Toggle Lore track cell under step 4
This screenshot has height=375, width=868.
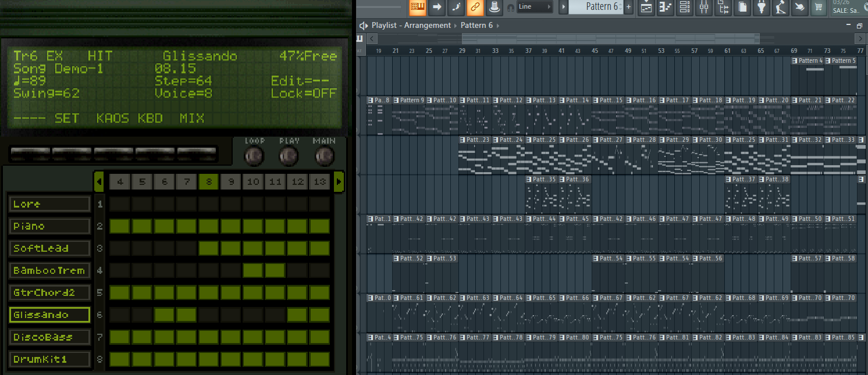(120, 204)
